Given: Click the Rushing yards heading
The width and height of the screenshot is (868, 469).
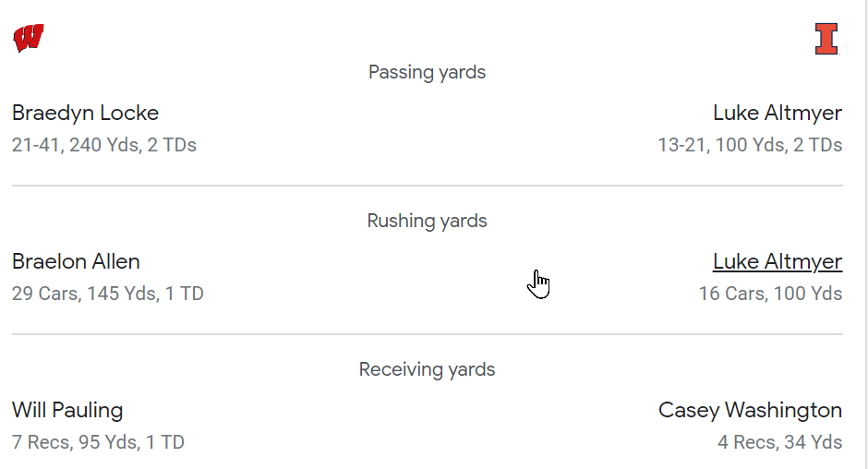Looking at the screenshot, I should (427, 221).
